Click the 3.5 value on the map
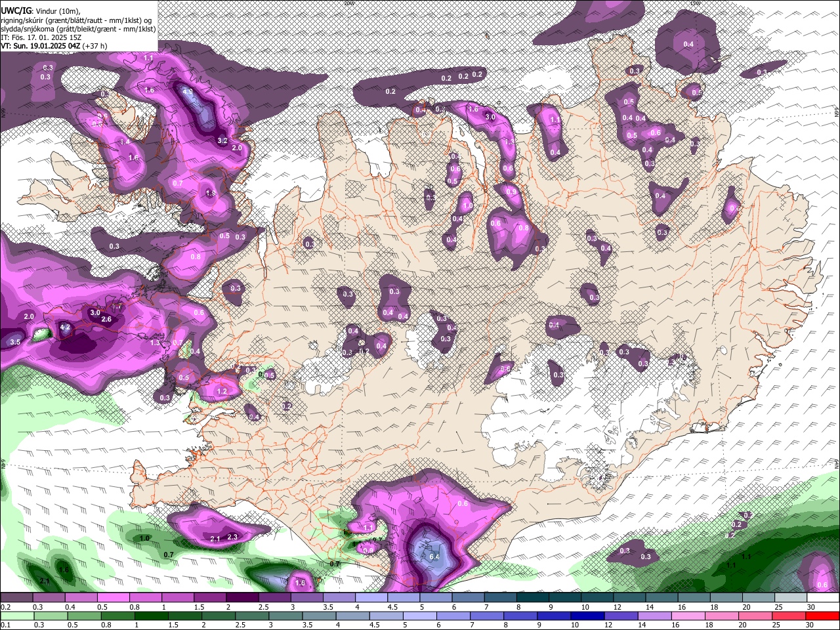 pos(16,342)
